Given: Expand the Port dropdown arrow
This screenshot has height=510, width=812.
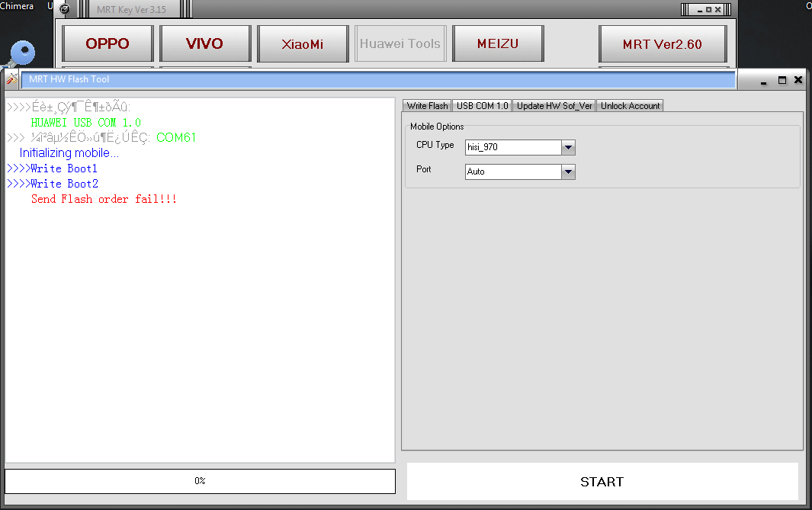Looking at the screenshot, I should (x=568, y=172).
